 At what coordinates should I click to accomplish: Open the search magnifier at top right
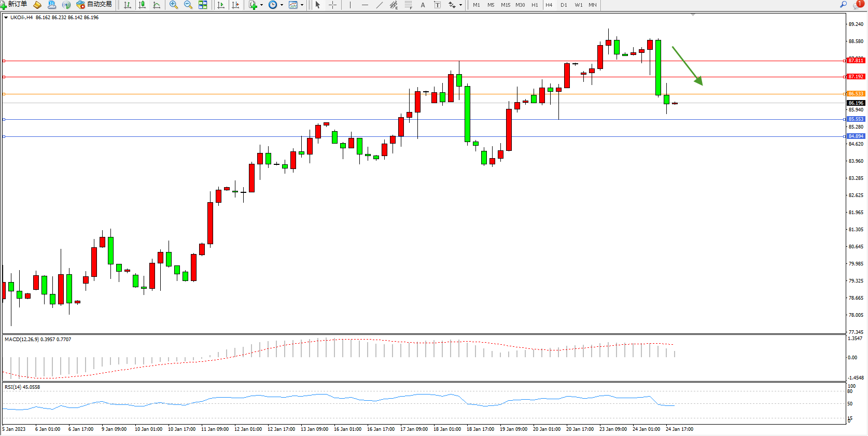pyautogui.click(x=843, y=5)
